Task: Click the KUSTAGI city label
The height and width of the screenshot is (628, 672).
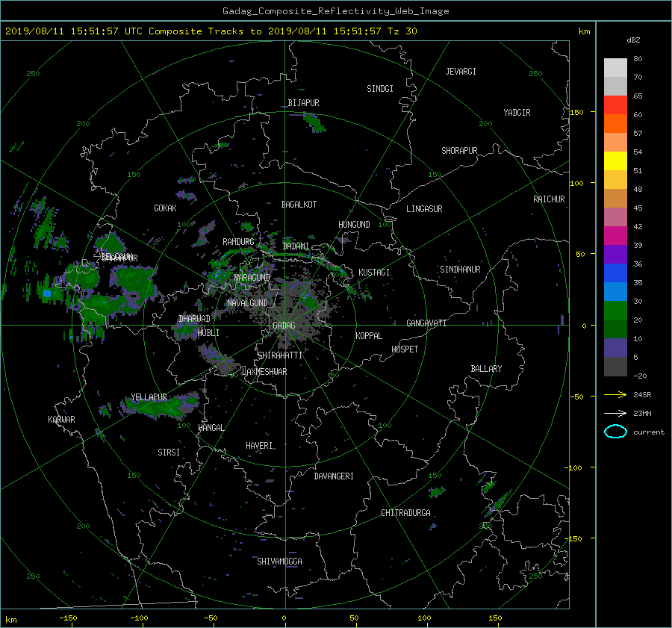Action: click(374, 273)
